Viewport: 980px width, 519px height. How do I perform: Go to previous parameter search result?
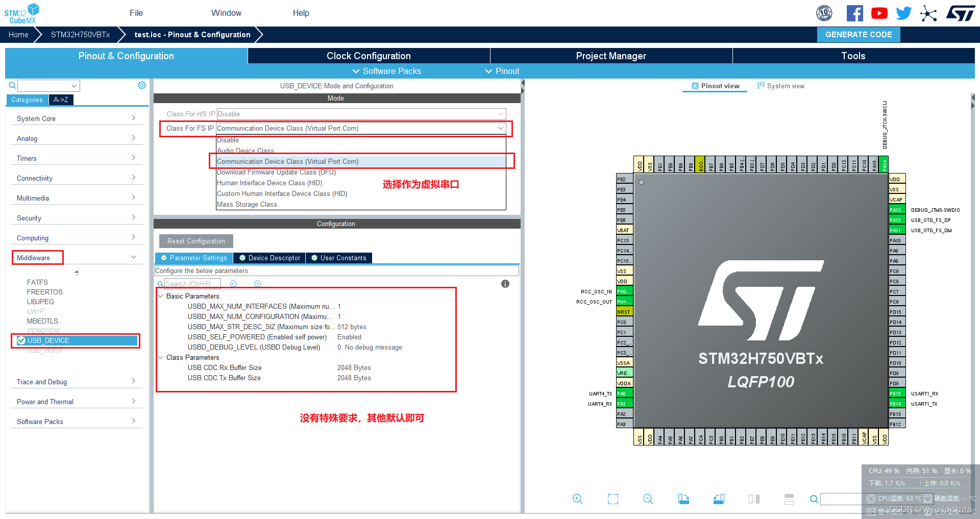coord(233,284)
